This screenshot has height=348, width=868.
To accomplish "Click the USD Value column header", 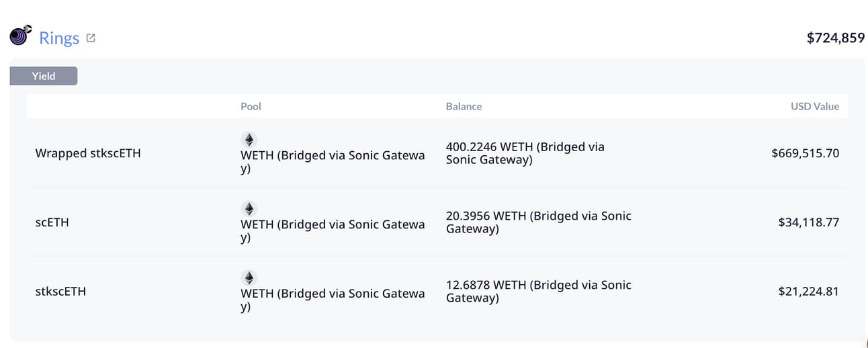I will click(x=815, y=106).
